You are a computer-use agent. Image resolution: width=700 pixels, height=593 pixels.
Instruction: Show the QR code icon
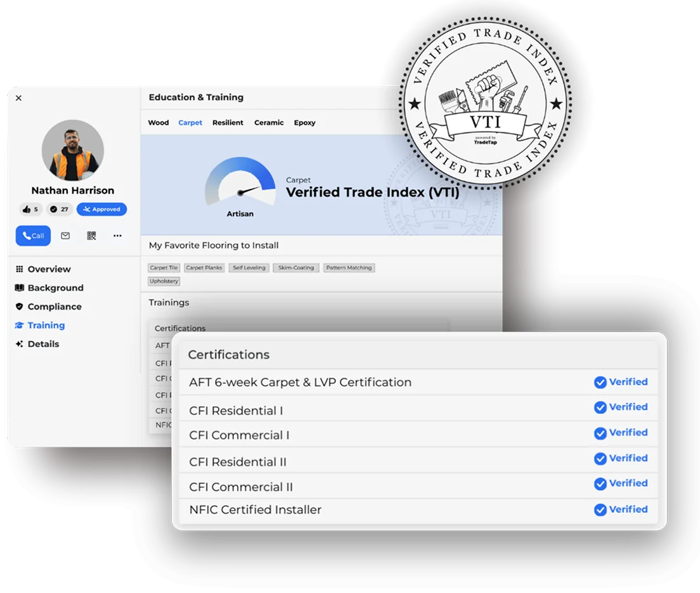pyautogui.click(x=91, y=236)
